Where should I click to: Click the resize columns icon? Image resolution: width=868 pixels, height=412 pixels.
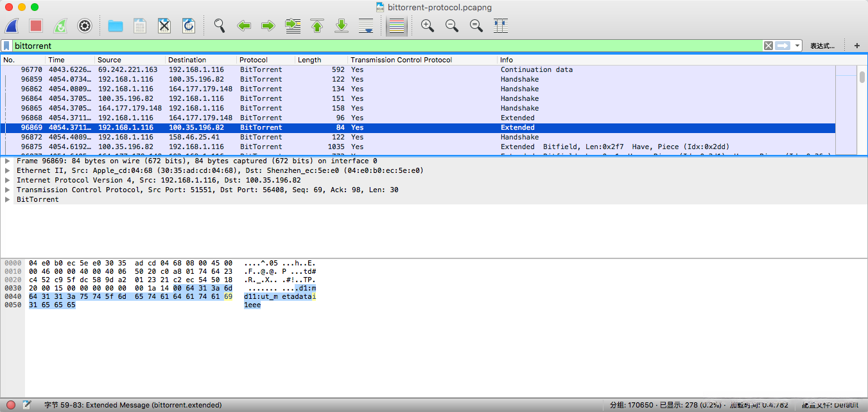point(501,26)
